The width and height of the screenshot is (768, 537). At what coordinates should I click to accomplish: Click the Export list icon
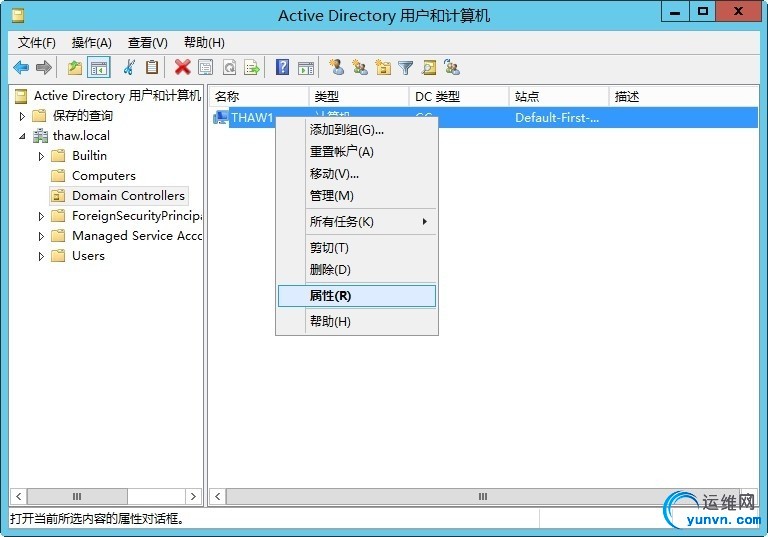(x=252, y=67)
